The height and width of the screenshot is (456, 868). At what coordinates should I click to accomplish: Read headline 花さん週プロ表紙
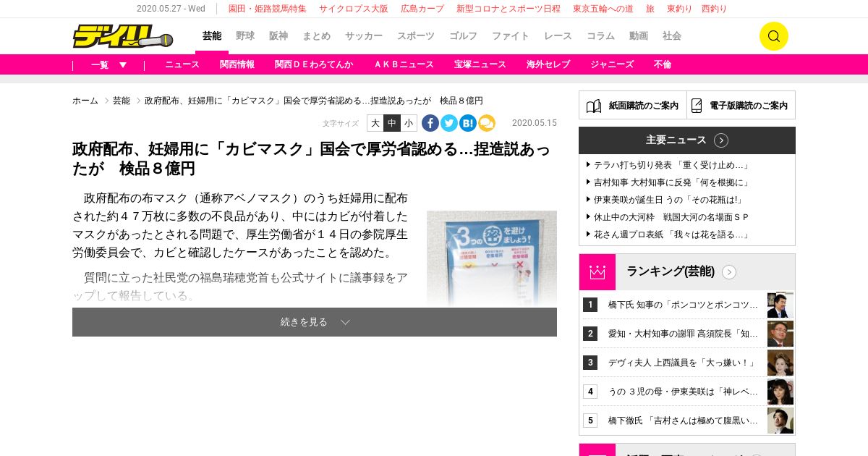click(x=671, y=235)
